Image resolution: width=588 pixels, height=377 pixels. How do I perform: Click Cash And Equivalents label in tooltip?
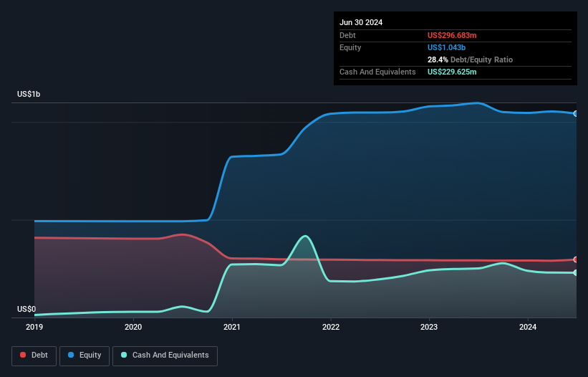(377, 72)
